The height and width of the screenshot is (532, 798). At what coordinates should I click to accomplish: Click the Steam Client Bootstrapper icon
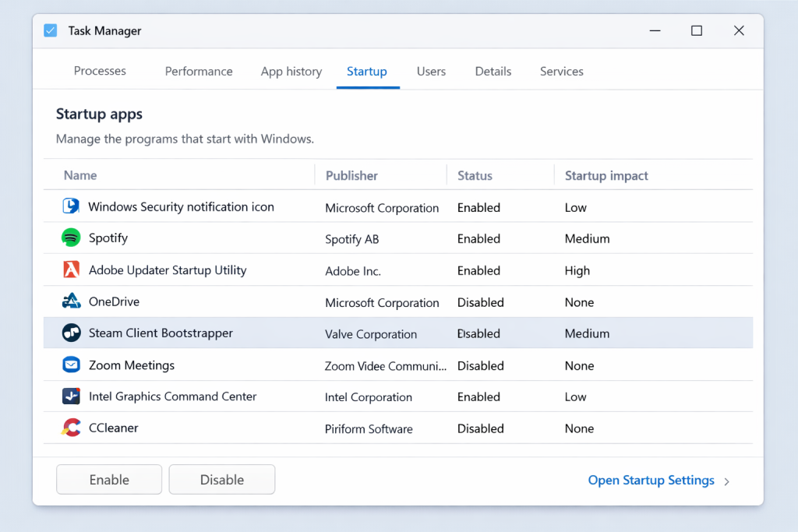72,333
